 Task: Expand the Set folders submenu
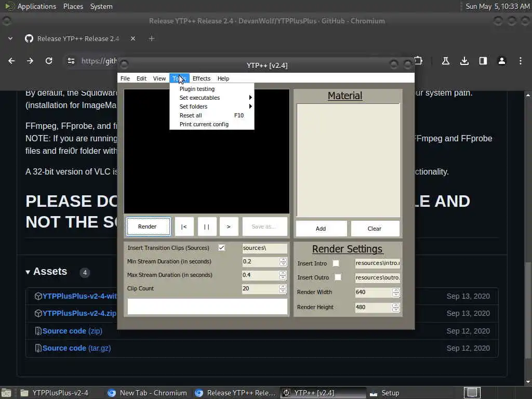212,107
